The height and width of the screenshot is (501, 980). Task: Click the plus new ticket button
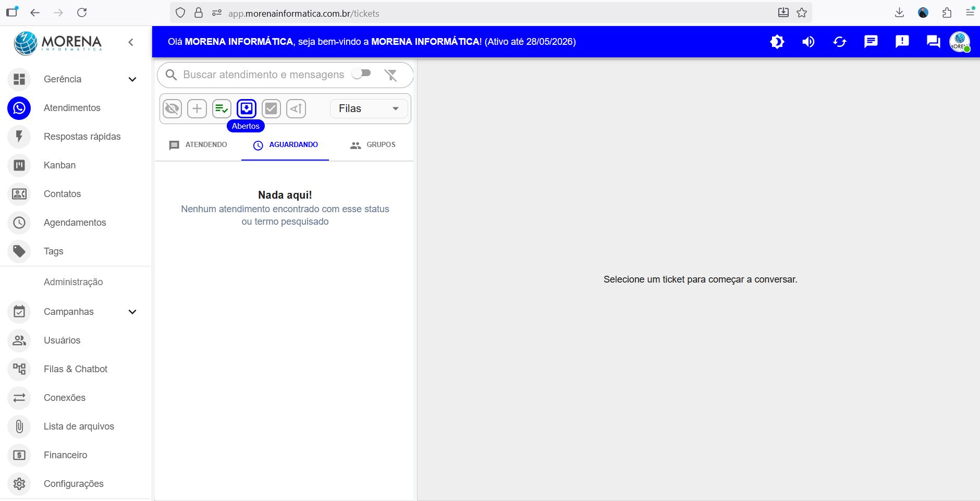197,108
